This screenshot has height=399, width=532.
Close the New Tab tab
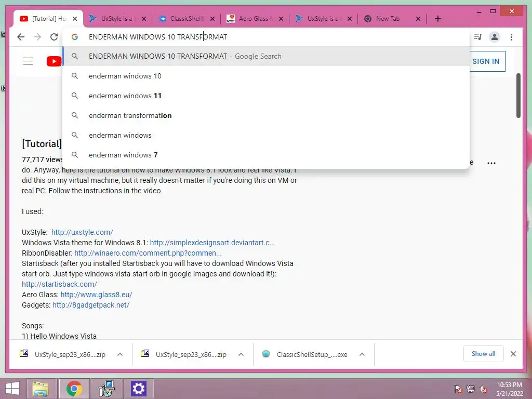coord(418,19)
